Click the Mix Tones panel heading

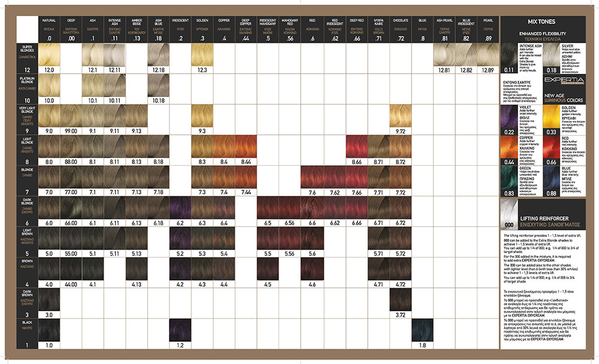click(x=541, y=22)
